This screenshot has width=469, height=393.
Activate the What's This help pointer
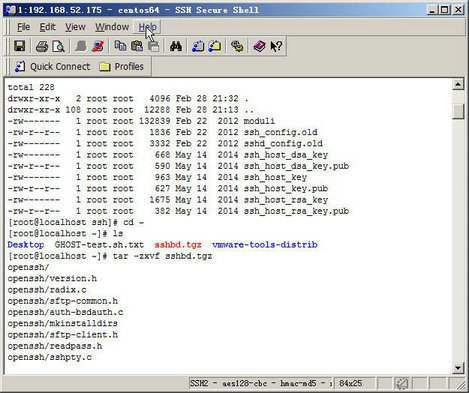pyautogui.click(x=276, y=46)
